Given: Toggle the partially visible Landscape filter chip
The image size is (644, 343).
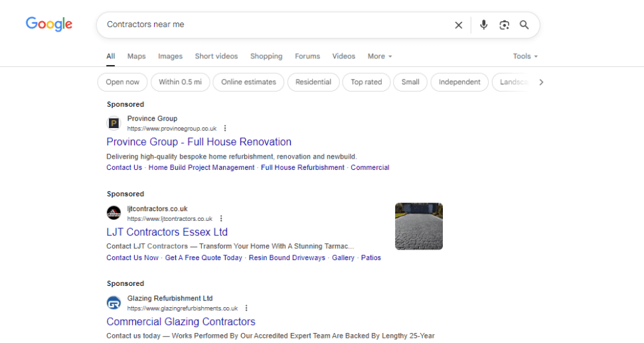Looking at the screenshot, I should point(512,82).
